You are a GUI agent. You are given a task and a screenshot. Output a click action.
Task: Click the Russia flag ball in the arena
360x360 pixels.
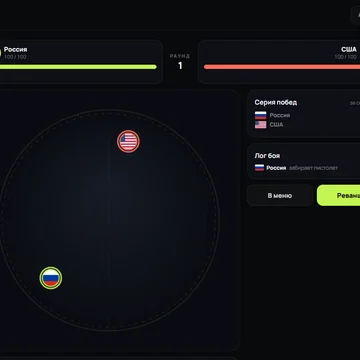51,278
